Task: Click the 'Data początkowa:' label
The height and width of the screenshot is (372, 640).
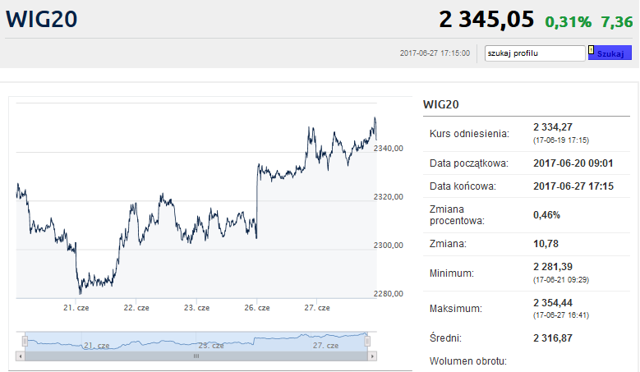Action: [x=469, y=163]
